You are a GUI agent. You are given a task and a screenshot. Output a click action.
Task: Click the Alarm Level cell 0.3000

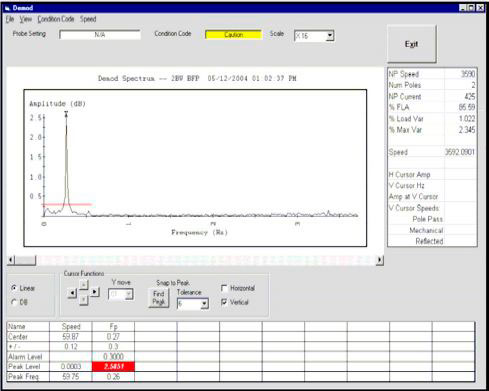[113, 356]
